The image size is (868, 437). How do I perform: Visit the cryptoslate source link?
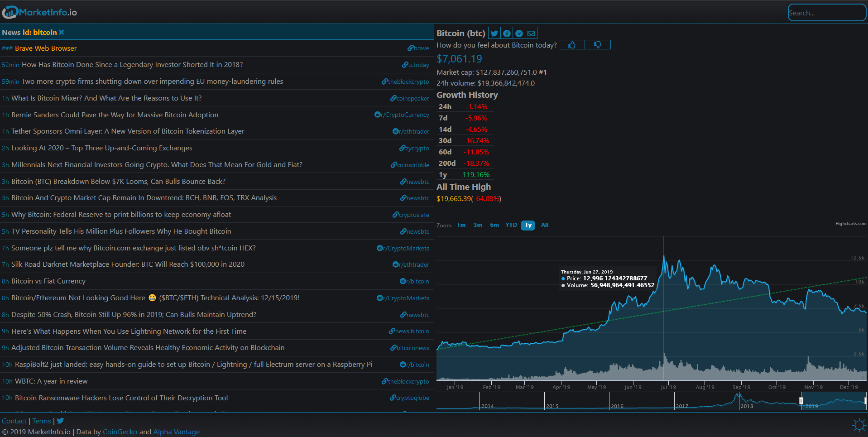point(411,215)
